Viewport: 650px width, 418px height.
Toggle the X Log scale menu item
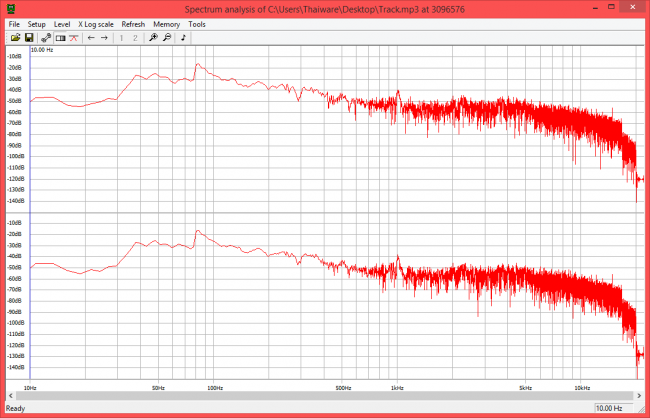(x=96, y=24)
